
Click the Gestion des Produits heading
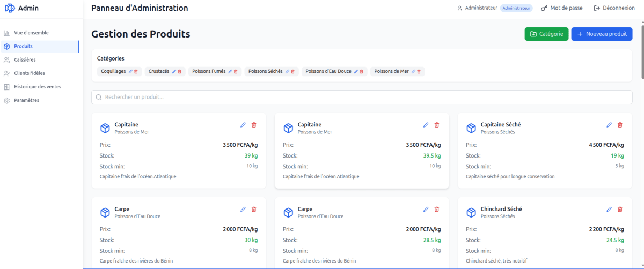pos(141,34)
